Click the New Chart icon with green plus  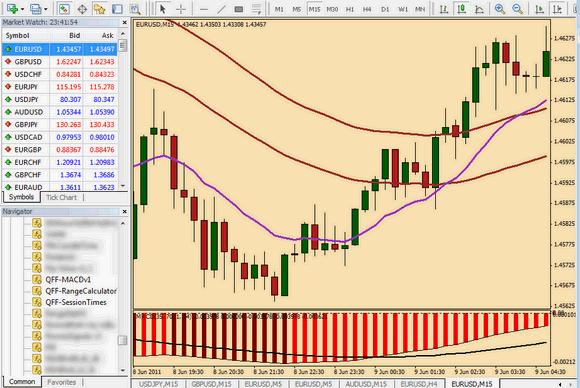(x=12, y=9)
